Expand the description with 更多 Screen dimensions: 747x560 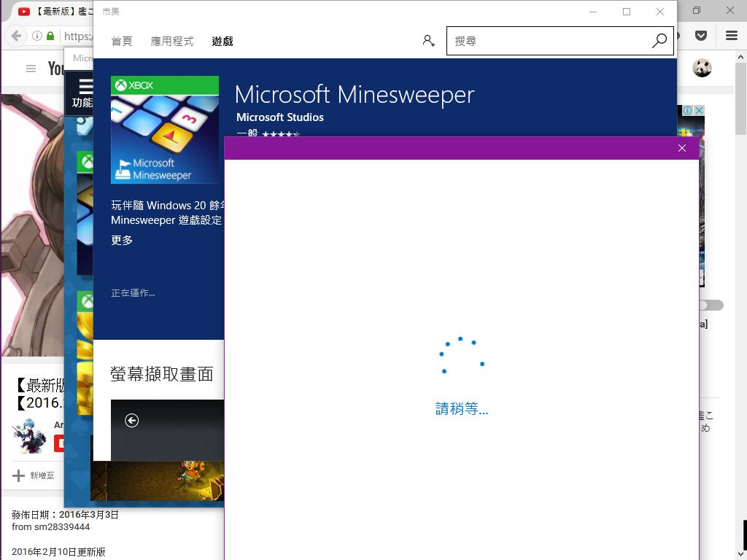click(x=122, y=240)
